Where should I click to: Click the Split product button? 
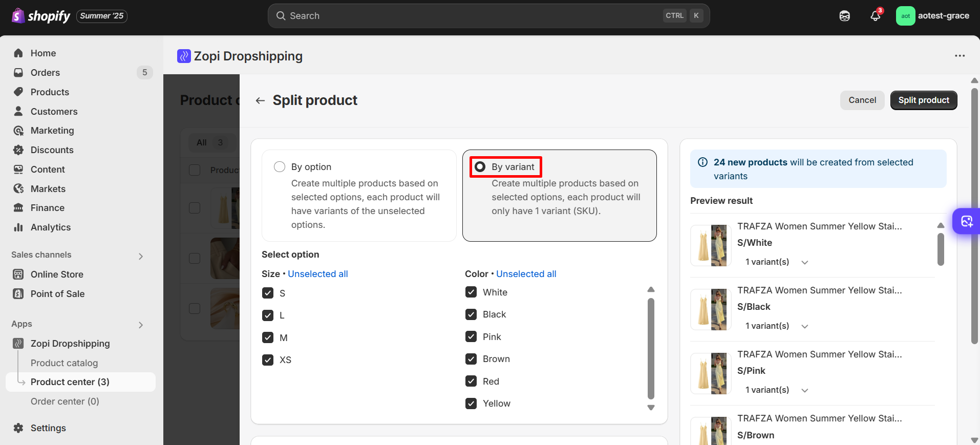[924, 100]
